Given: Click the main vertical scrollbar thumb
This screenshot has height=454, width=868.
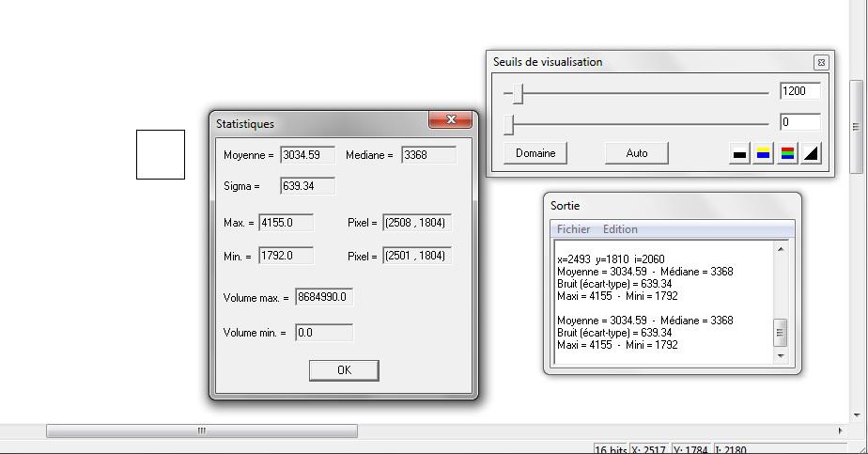Looking at the screenshot, I should [x=856, y=127].
